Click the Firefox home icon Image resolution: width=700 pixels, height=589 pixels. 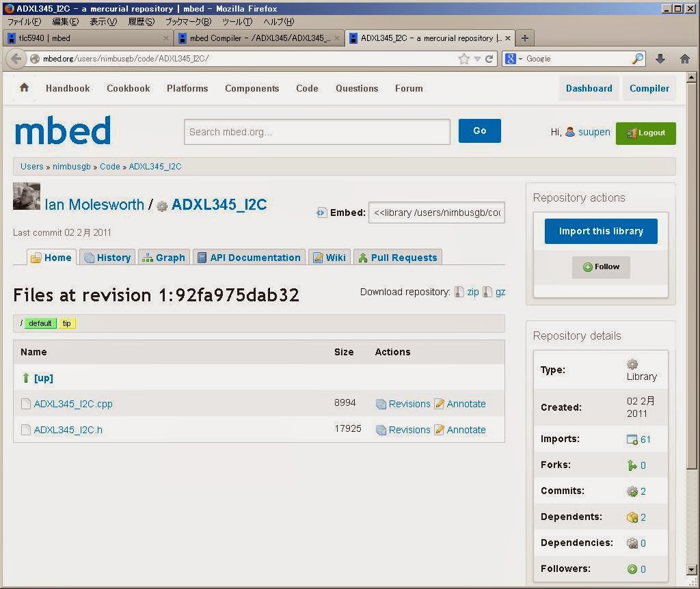[x=684, y=59]
